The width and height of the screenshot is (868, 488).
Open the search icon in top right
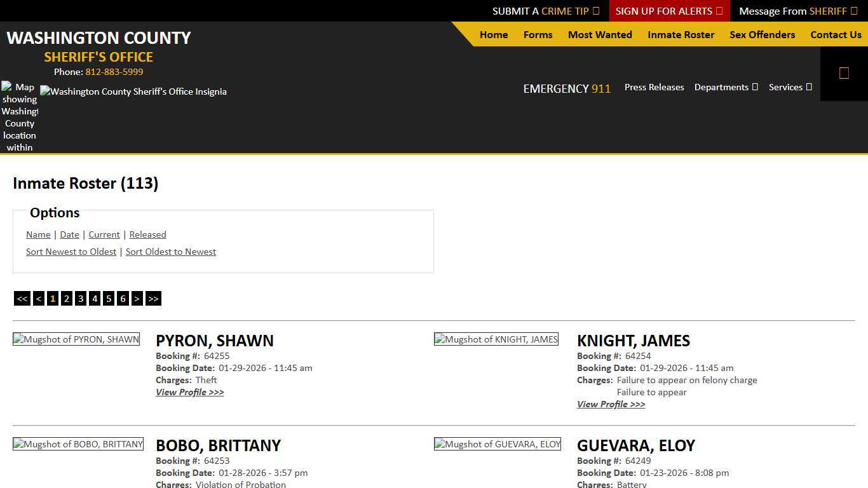(x=844, y=72)
